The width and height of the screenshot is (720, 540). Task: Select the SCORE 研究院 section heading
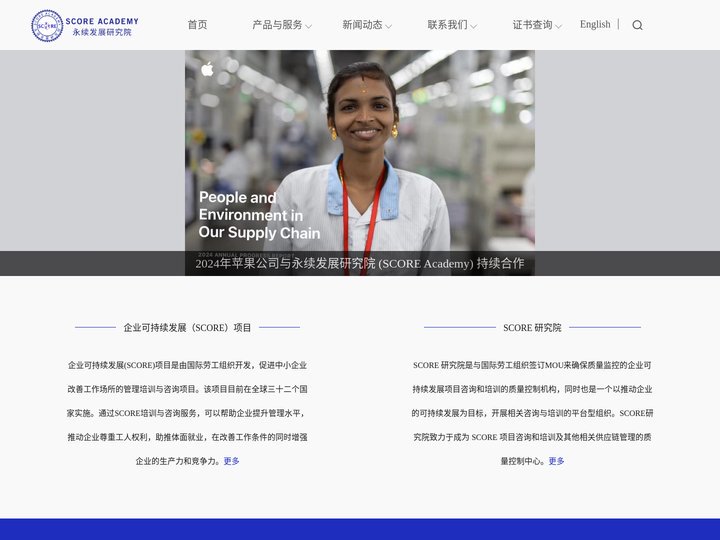(532, 328)
